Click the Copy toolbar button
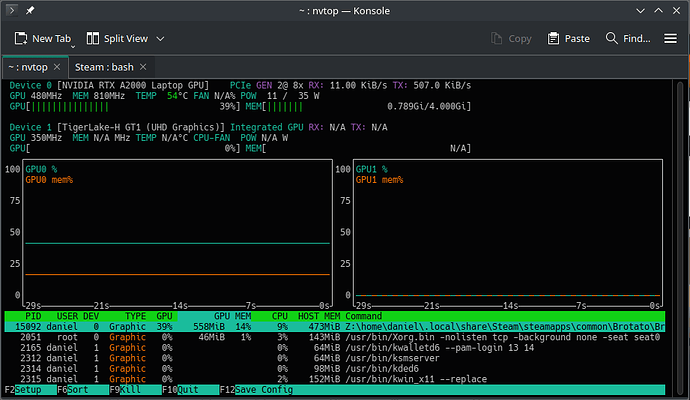Screen dimensions: 690x400 pyautogui.click(x=511, y=39)
